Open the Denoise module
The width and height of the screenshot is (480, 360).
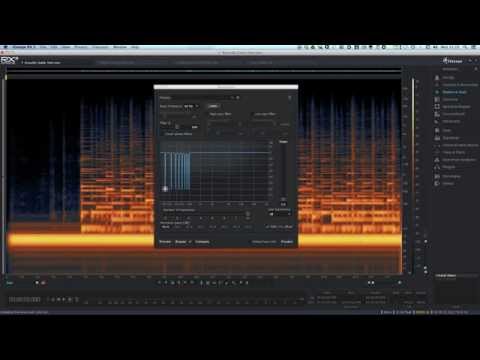(x=450, y=99)
